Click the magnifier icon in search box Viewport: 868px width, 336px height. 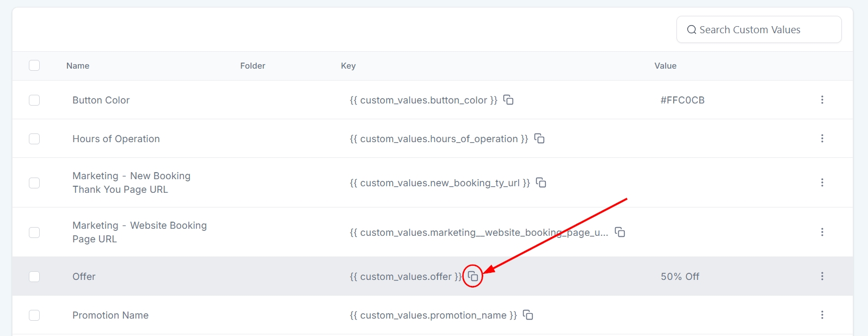coord(691,30)
